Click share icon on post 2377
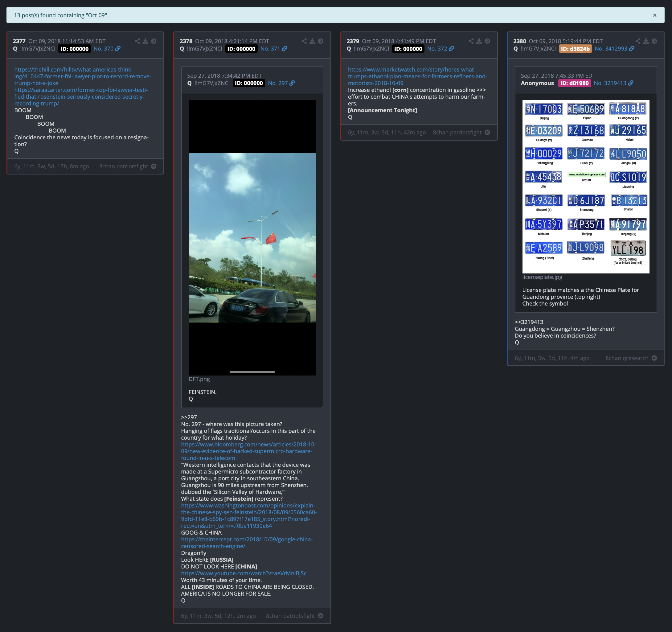Image resolution: width=672 pixels, height=632 pixels. (x=137, y=41)
